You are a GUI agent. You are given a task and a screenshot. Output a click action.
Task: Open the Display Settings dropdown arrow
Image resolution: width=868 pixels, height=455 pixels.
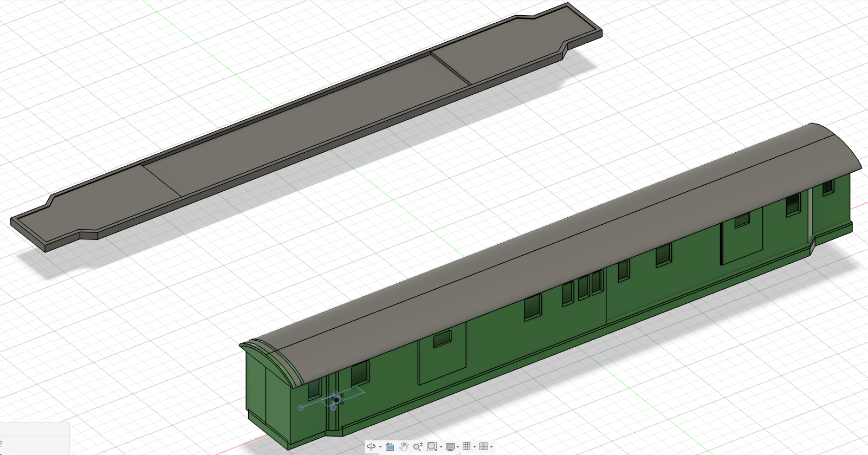point(458,447)
